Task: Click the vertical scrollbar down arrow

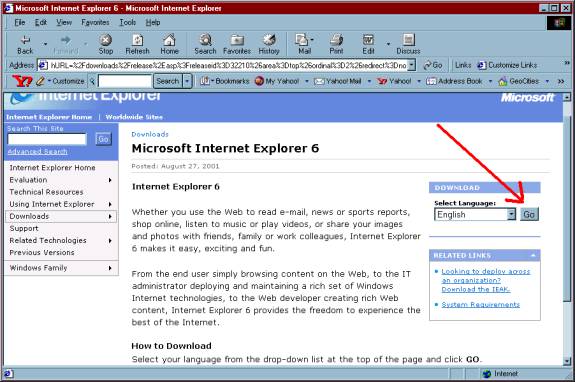Action: [x=567, y=361]
